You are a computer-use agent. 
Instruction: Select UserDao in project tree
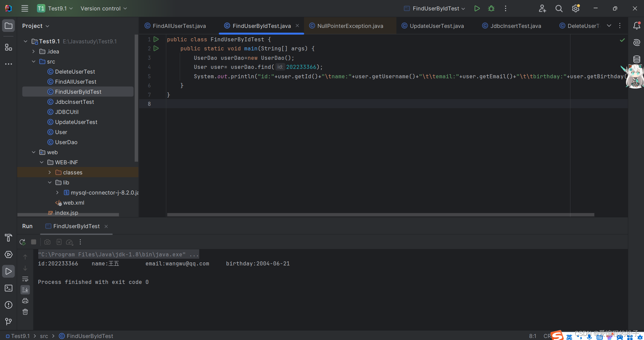pos(66,142)
